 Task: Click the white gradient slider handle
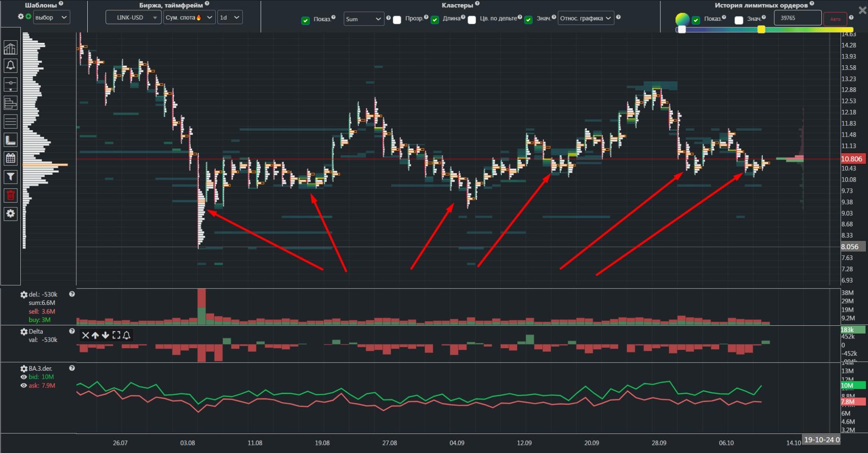[x=682, y=29]
